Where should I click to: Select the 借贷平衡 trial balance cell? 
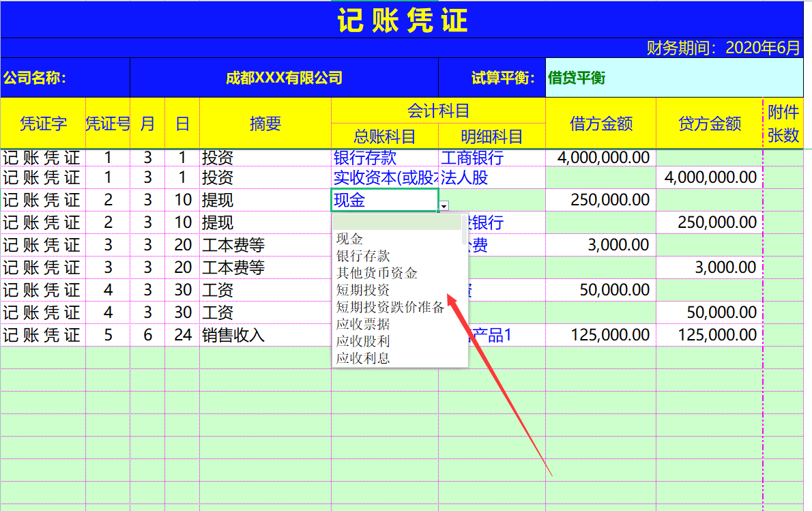click(674, 78)
